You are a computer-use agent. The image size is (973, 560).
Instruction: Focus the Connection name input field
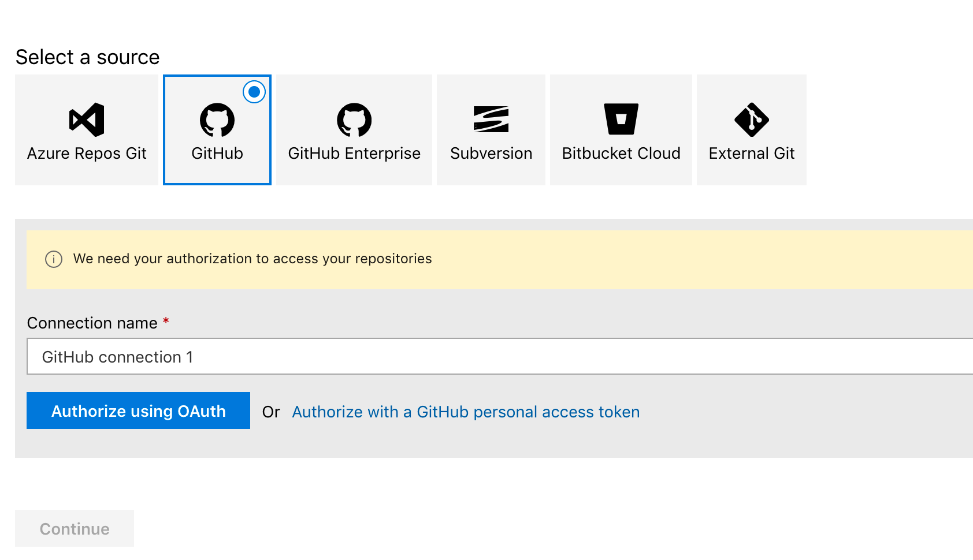pyautogui.click(x=500, y=356)
